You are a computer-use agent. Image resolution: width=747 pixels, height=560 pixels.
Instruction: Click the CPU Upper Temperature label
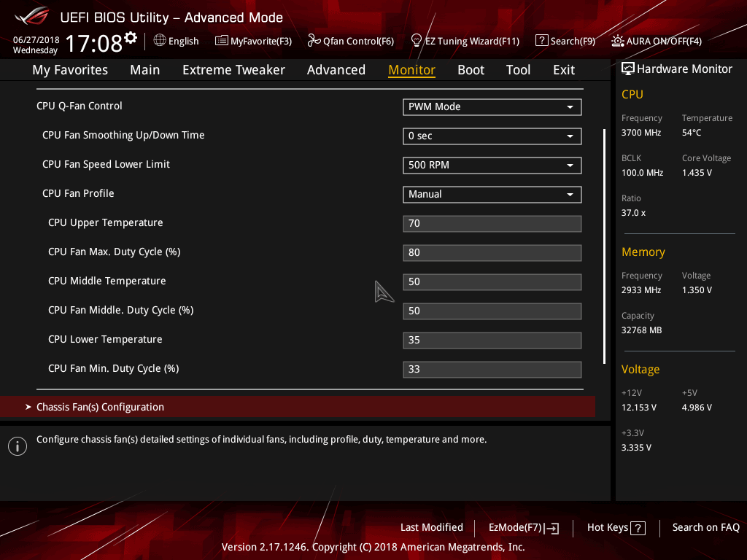(x=105, y=223)
